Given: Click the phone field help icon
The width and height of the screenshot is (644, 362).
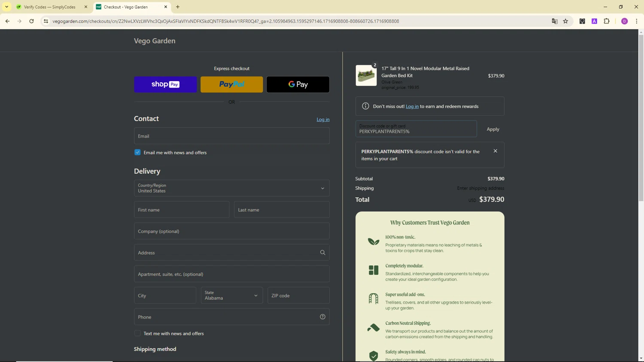Looking at the screenshot, I should [322, 317].
